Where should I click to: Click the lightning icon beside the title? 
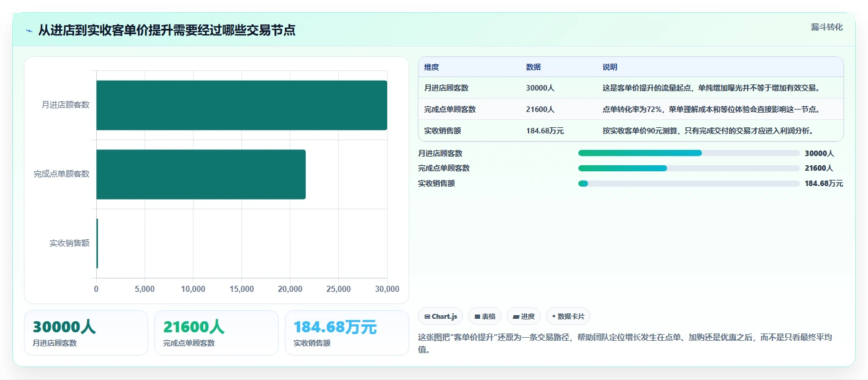click(29, 30)
